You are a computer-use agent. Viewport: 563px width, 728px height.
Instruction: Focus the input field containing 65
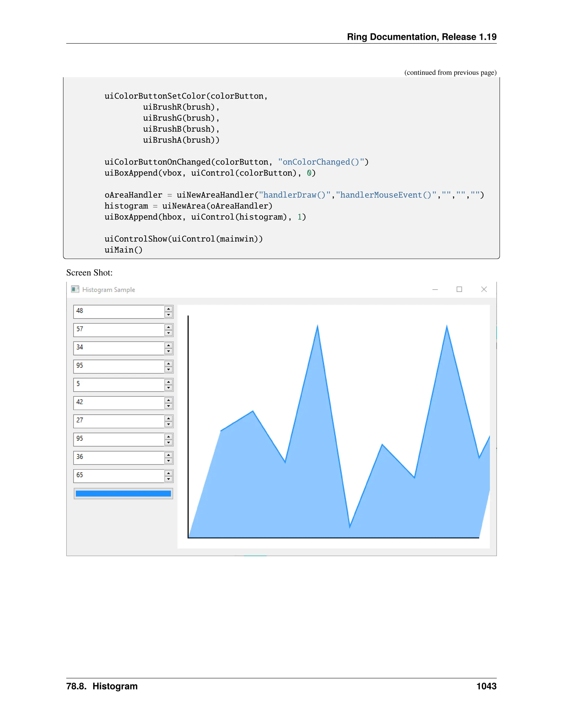pos(119,476)
